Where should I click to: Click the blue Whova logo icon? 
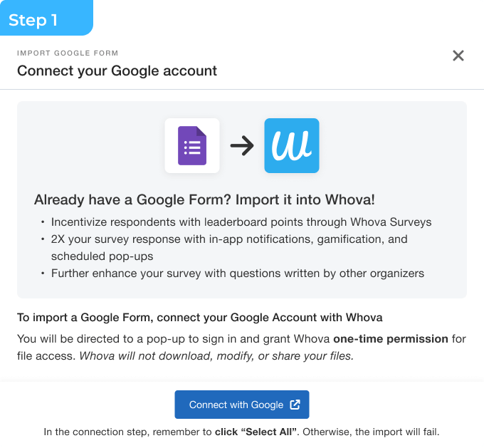click(x=292, y=146)
